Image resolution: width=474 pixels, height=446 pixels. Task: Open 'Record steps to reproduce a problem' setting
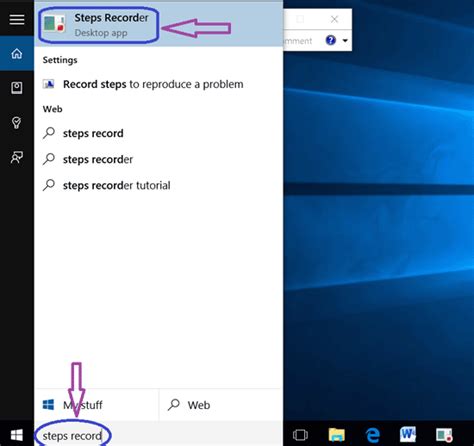[x=159, y=84]
